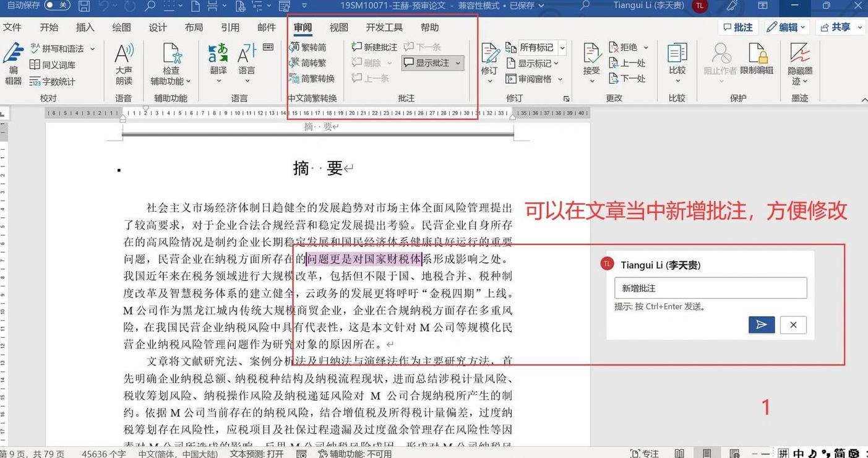Open the 同义词库 thesaurus
Viewport: 868px width, 458px height.
pos(53,65)
